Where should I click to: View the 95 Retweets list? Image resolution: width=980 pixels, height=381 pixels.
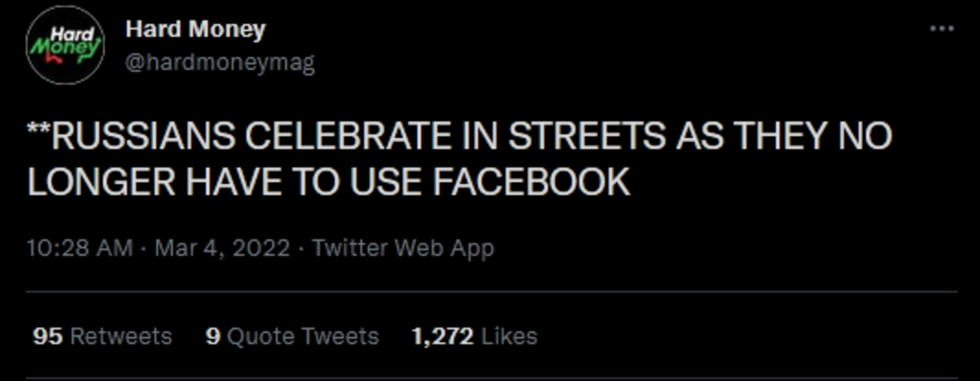pyautogui.click(x=102, y=337)
